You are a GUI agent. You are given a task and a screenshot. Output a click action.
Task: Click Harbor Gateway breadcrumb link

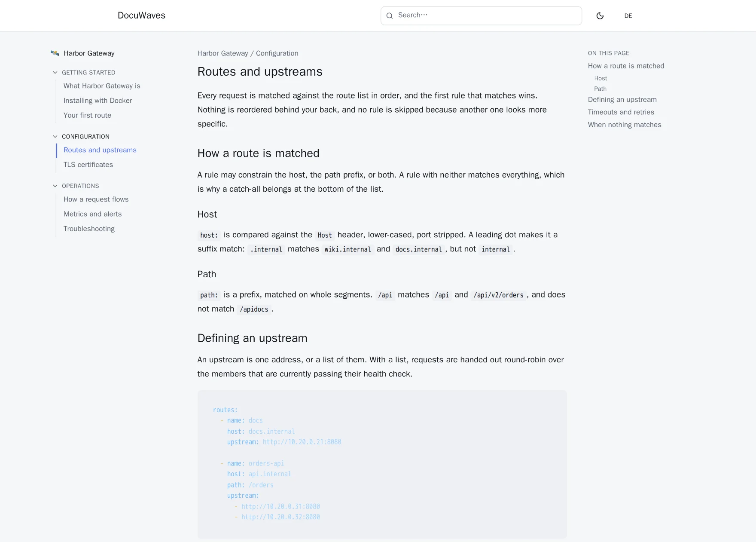[x=223, y=53]
